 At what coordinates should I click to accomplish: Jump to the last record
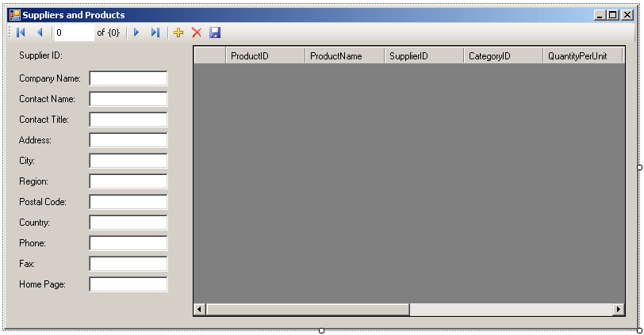155,32
